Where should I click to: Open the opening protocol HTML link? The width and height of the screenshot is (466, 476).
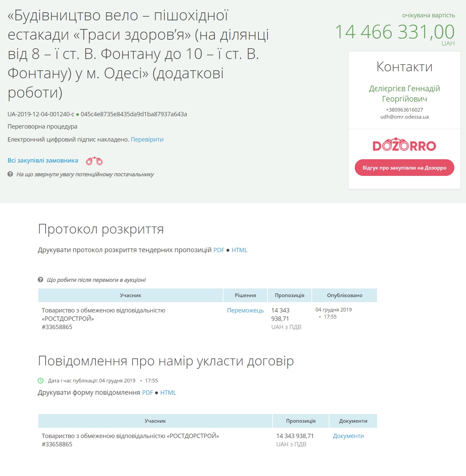coord(239,250)
